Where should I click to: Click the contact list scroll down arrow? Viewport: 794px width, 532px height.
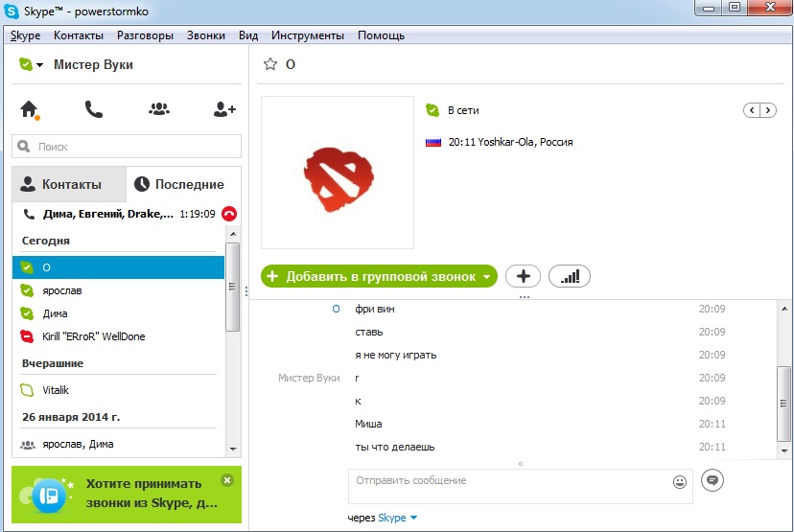233,449
